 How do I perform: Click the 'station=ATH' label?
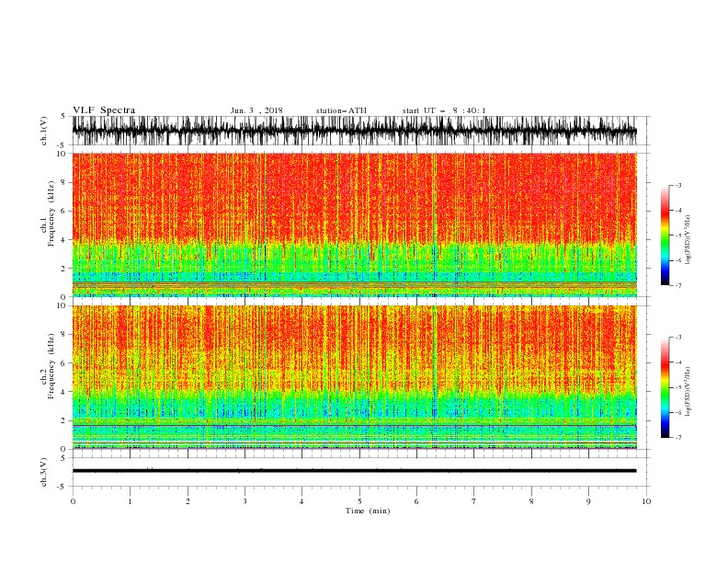coord(341,110)
